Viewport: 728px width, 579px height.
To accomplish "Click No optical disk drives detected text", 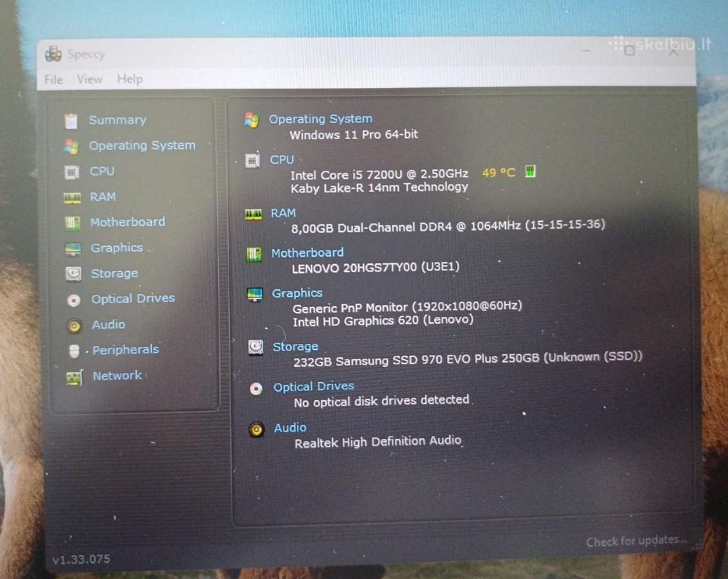I will click(x=382, y=401).
